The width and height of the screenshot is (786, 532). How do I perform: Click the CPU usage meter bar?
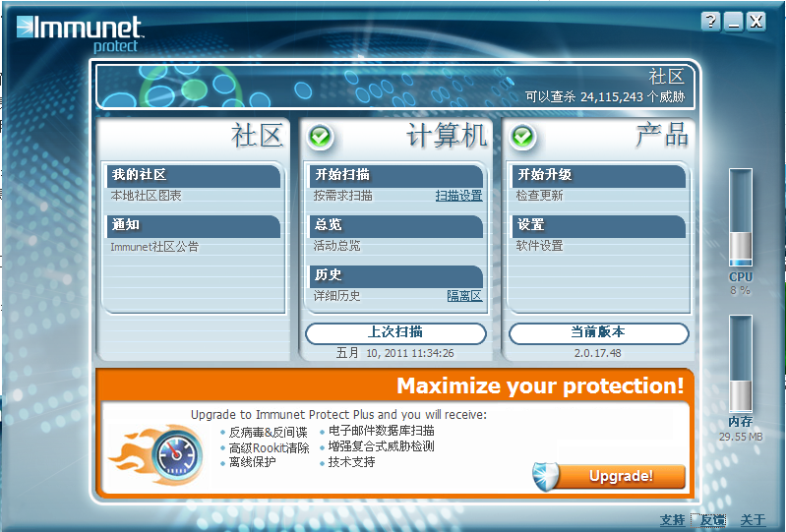click(741, 217)
